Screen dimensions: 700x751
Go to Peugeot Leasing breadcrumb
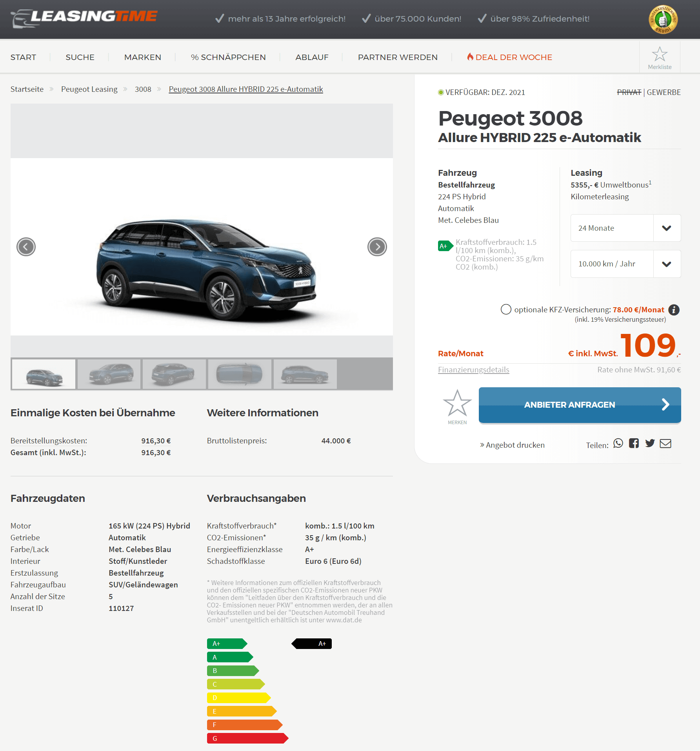tap(89, 89)
